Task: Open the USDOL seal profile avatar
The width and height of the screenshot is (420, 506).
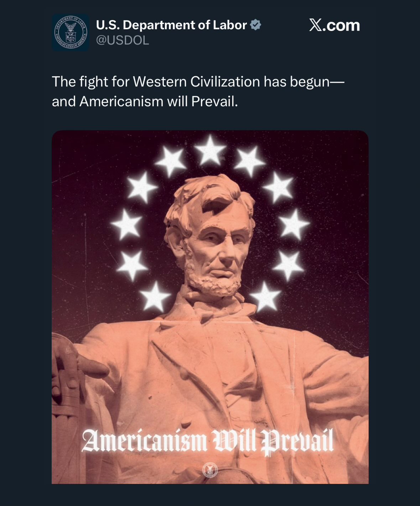Action: [x=71, y=32]
